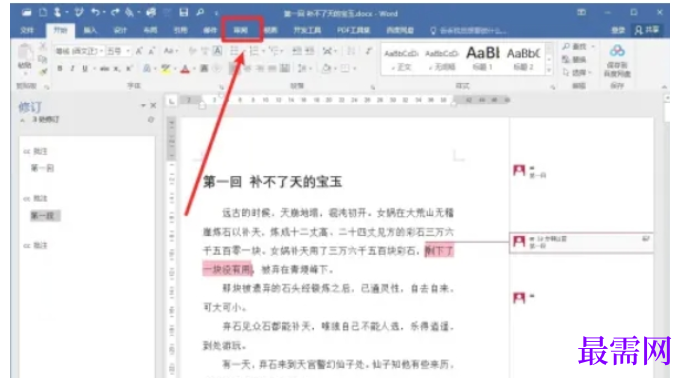This screenshot has width=690, height=382.
Task: Toggle underline formatting
Action: click(x=84, y=68)
